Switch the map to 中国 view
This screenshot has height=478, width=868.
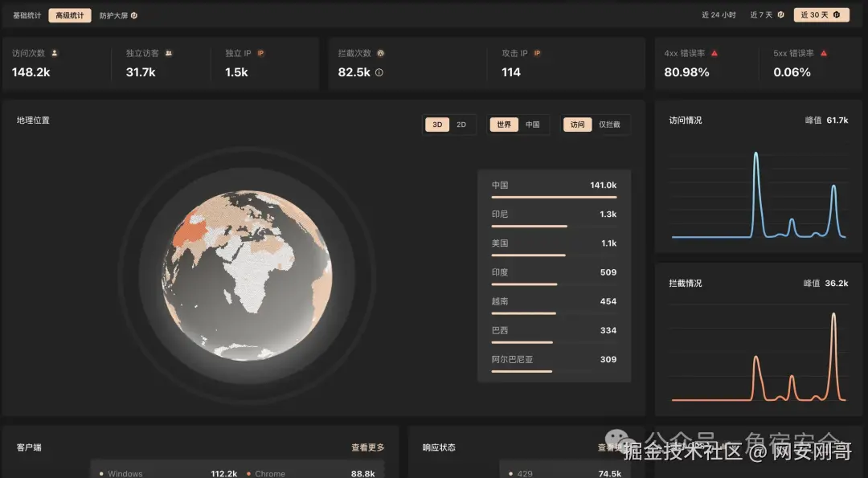pos(532,125)
